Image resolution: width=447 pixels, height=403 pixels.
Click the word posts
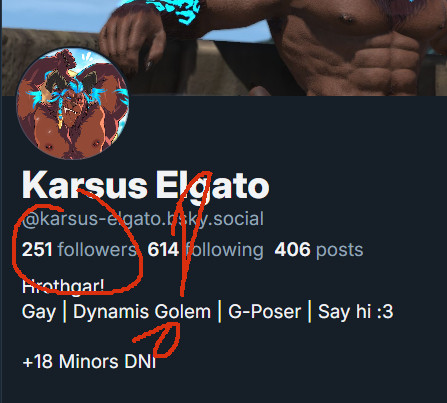tap(340, 250)
